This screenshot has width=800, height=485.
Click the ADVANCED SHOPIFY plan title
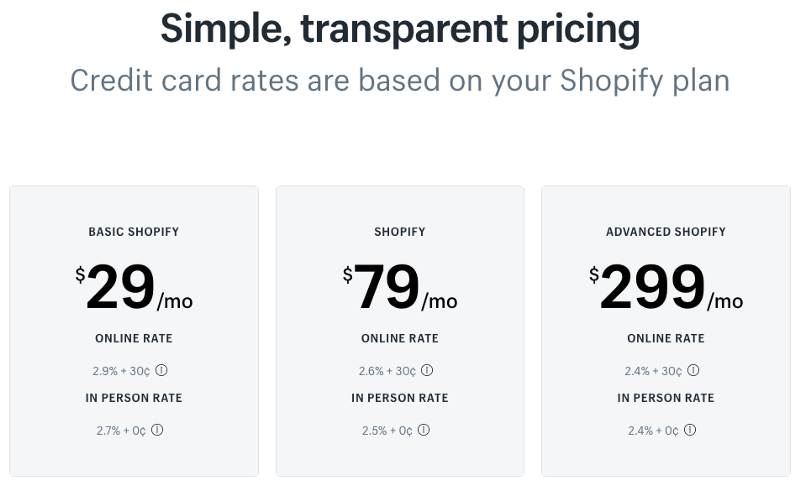pos(666,232)
